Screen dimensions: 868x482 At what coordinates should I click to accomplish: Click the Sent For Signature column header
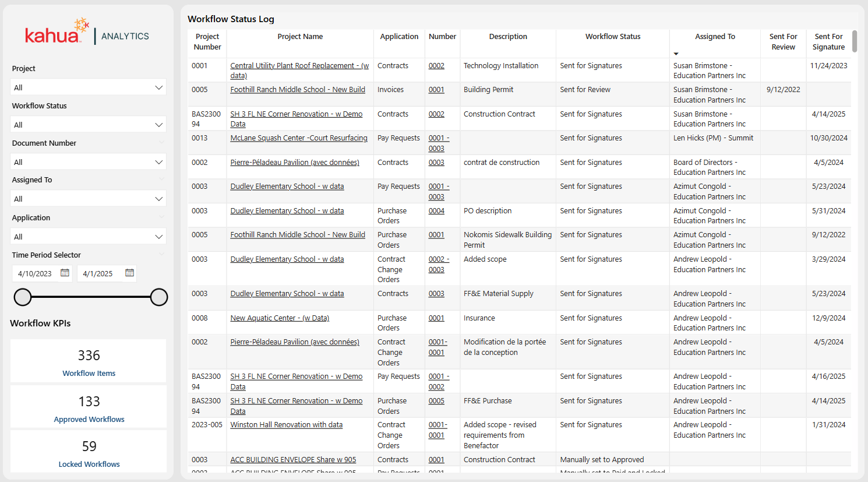click(828, 41)
